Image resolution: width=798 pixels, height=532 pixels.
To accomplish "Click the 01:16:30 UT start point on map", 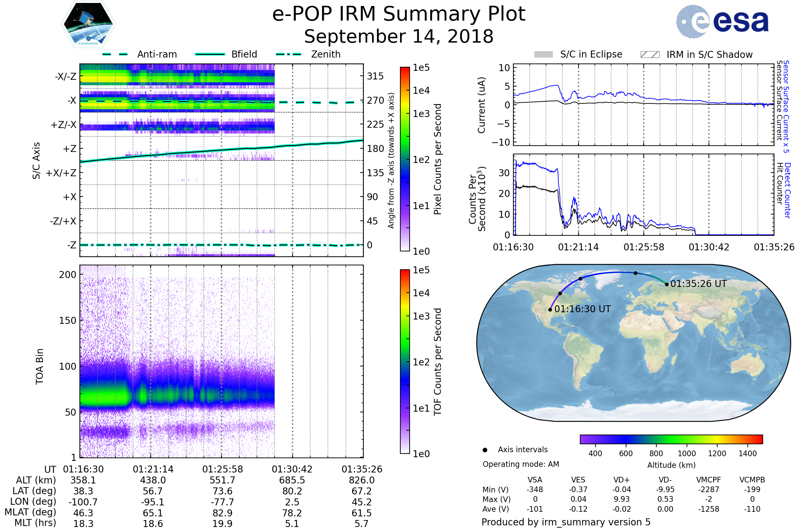I will point(550,310).
